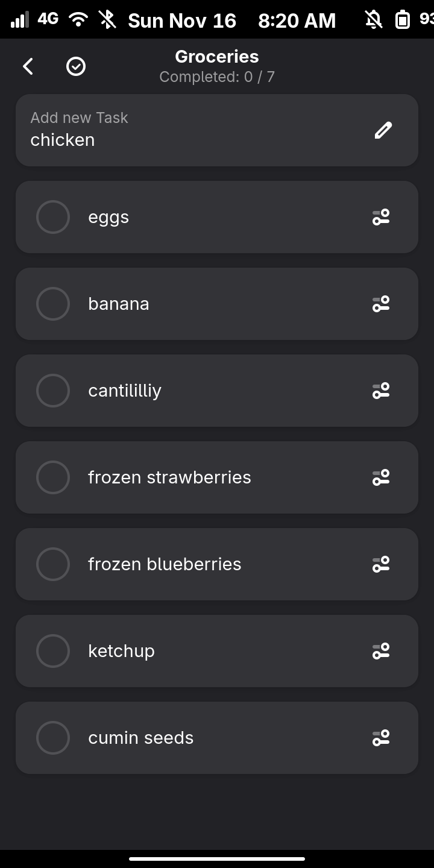Tap the frozen strawberries task text
Screen dimensions: 434x868
[x=169, y=477]
